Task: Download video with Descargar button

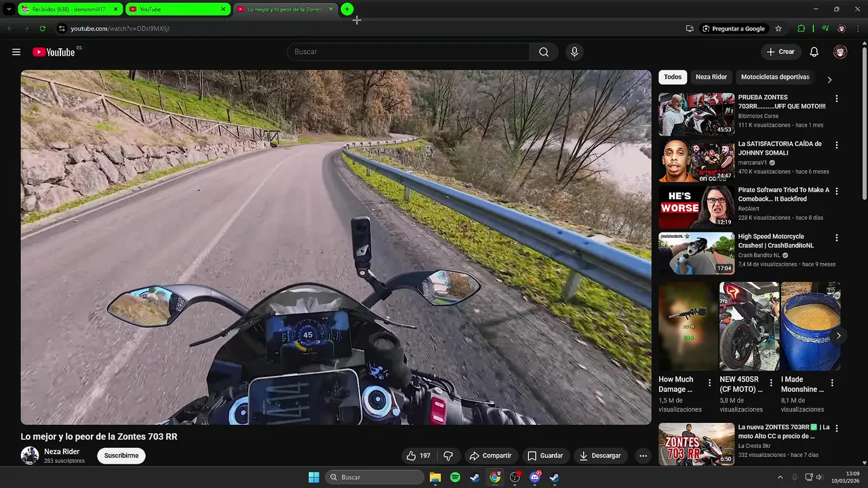Action: (600, 455)
